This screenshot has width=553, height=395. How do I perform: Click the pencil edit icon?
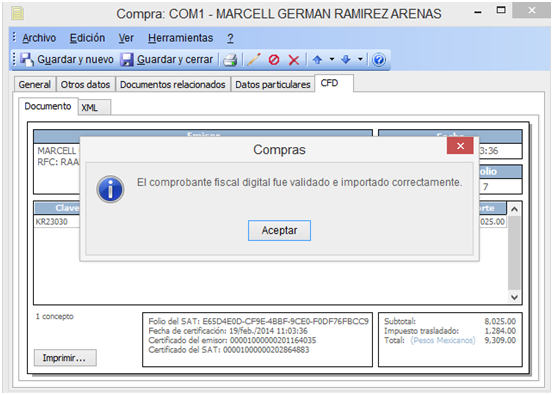254,60
